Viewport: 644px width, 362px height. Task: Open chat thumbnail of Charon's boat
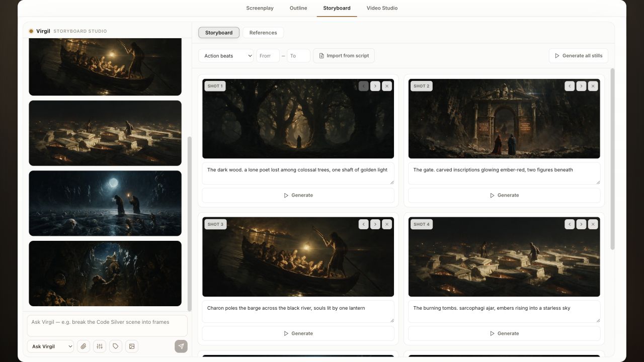pyautogui.click(x=105, y=67)
